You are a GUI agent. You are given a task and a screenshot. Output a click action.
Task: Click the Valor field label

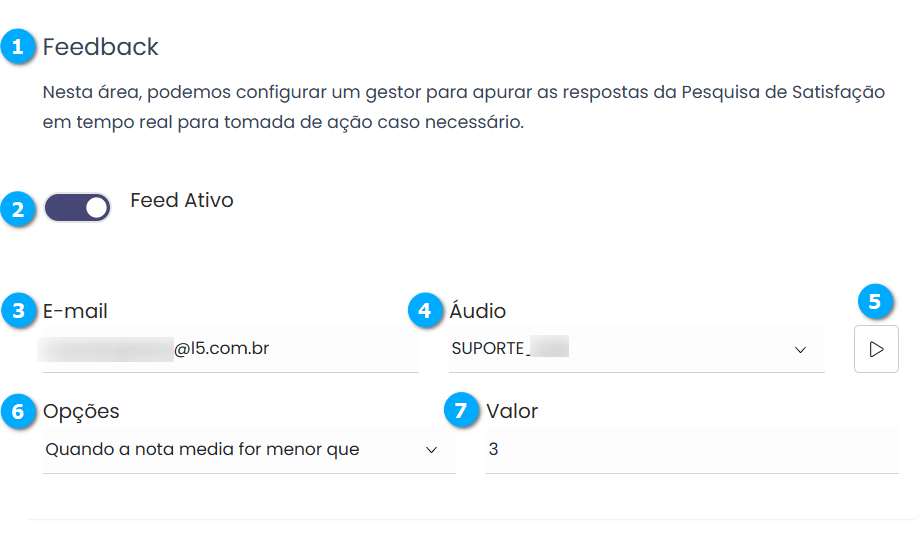tap(512, 411)
